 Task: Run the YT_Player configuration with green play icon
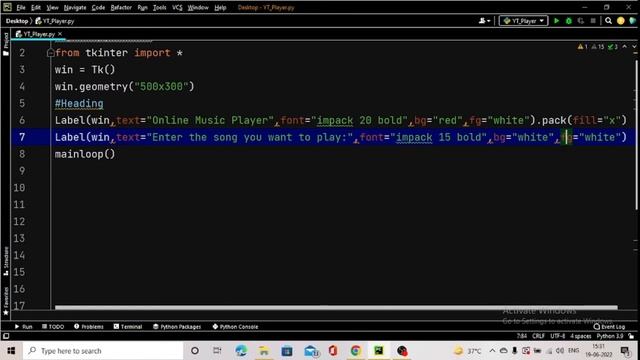[x=556, y=20]
